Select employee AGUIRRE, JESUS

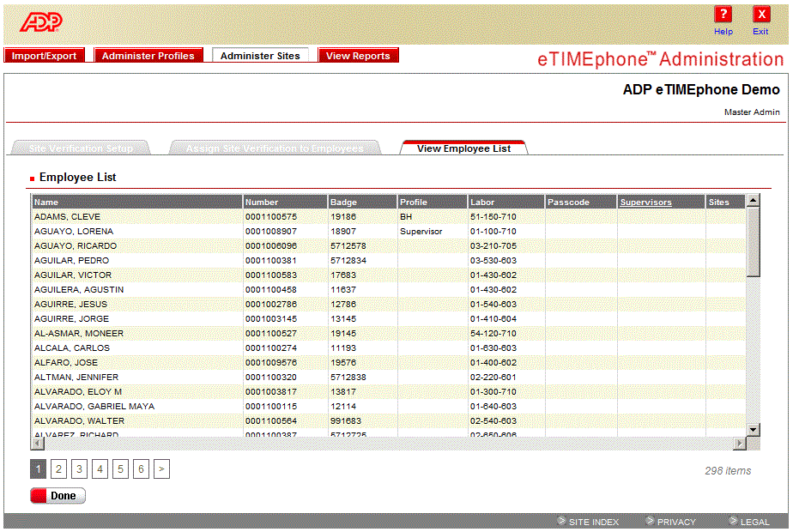70,305
